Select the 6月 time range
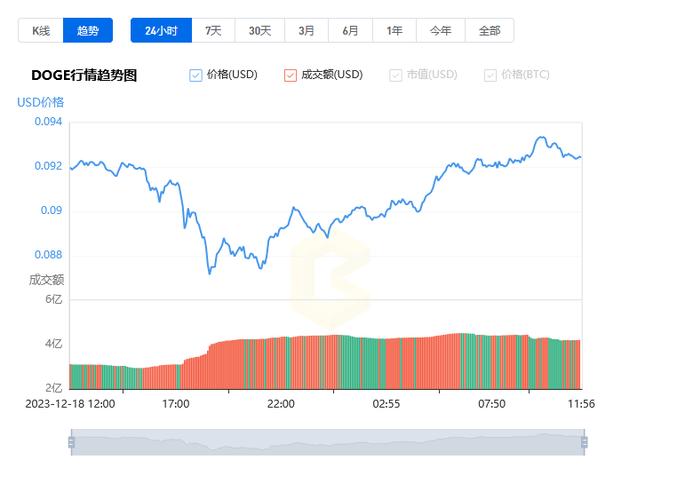The image size is (693, 500). click(x=350, y=31)
